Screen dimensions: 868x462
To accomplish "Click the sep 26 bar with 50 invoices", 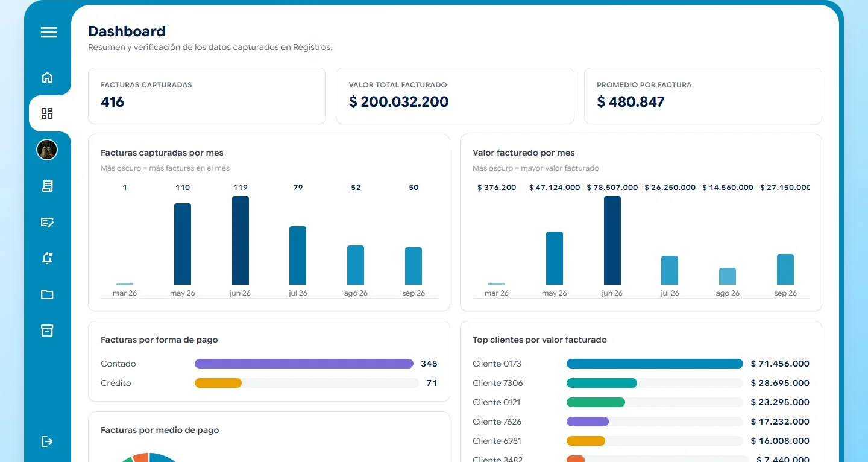I will (414, 266).
